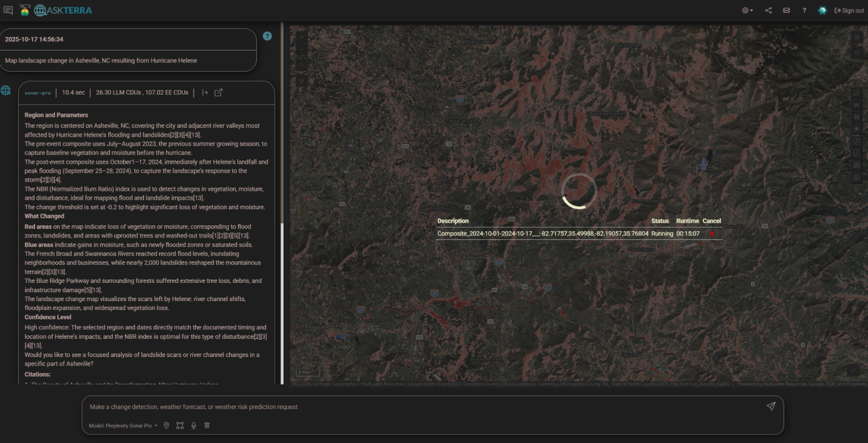Click the teal help badge beside the query
Viewport: 868px width, 443px height.
pos(267,36)
